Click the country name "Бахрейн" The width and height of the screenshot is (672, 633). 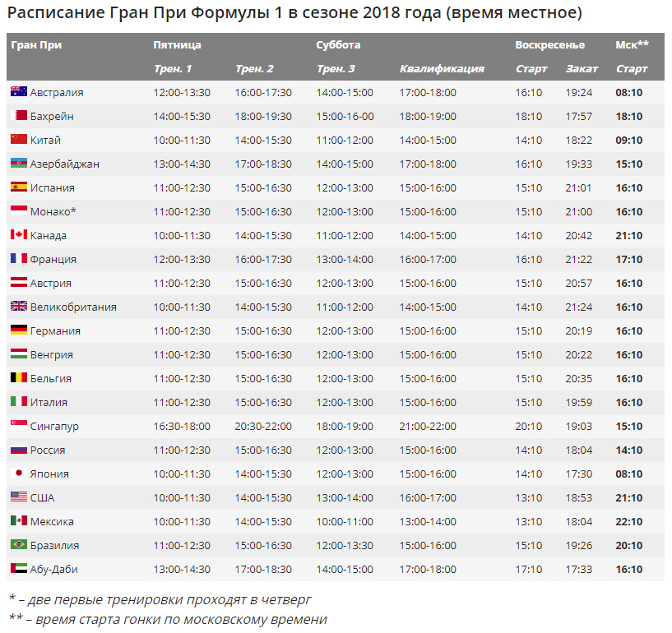[52, 117]
